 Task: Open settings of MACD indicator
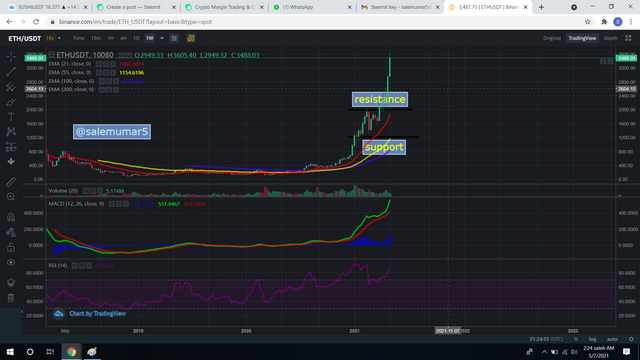pyautogui.click(x=119, y=204)
